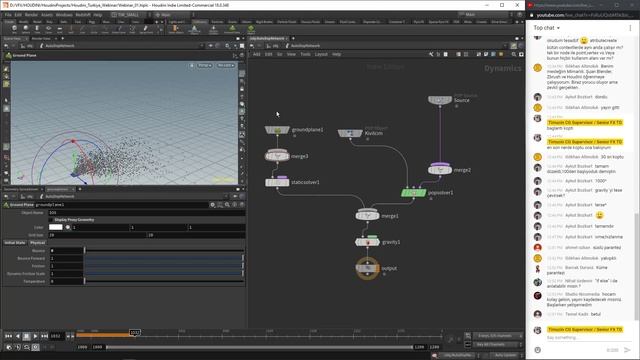Select the green popsolver1 node
The image size is (640, 360).
(413, 193)
